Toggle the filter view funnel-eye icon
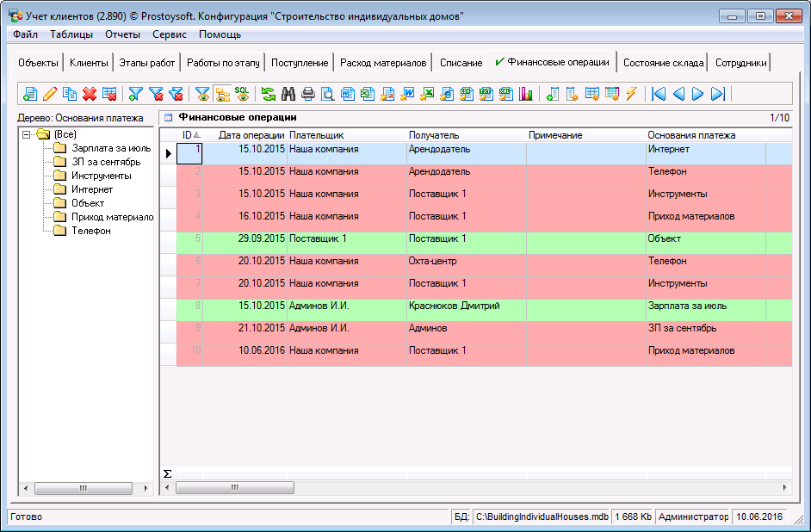Viewport: 811px width, 532px height. (202, 94)
